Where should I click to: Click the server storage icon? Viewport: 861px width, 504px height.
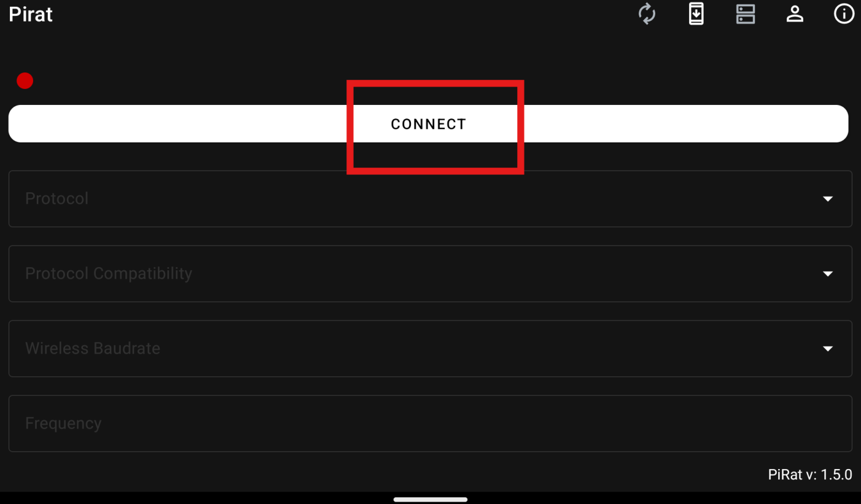(745, 14)
